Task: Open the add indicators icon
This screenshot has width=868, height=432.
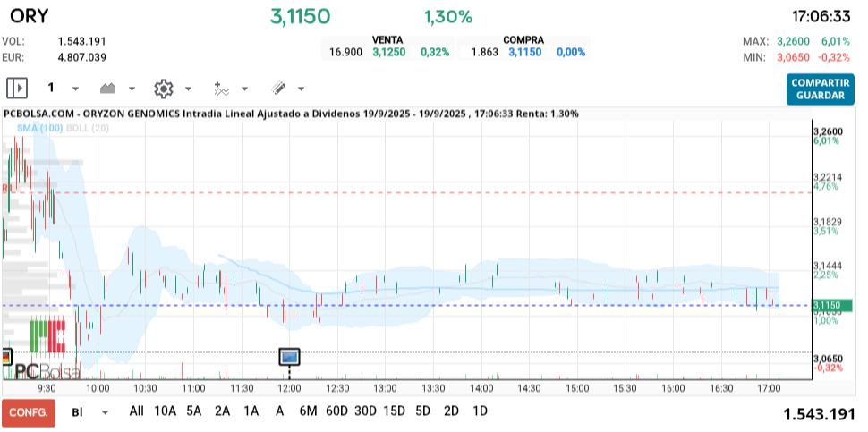Action: click(221, 88)
